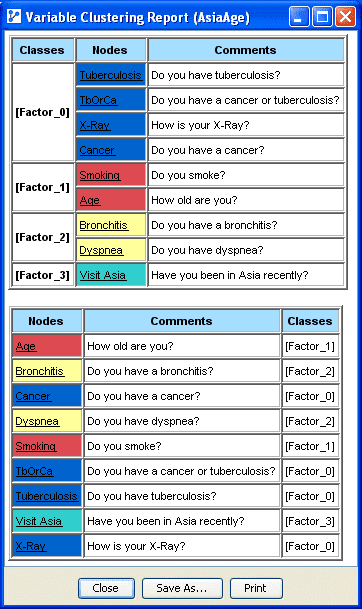Viewport: 362px width, 609px height.
Task: Maximize the Variable Clustering Report window
Action: click(322, 17)
